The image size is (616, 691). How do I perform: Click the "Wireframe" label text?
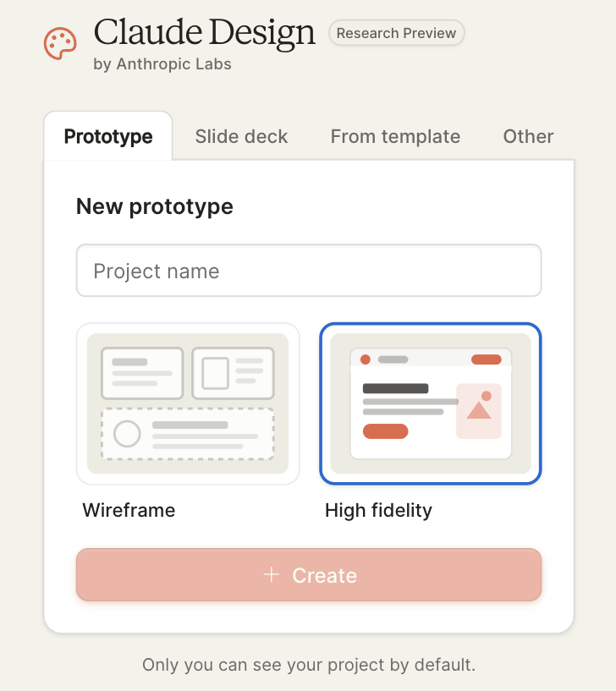[129, 510]
